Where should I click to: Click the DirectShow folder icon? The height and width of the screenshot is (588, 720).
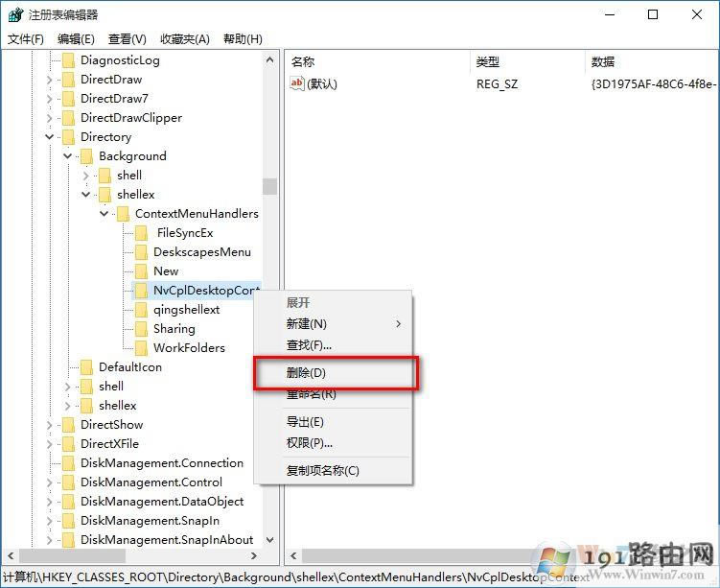coord(68,425)
